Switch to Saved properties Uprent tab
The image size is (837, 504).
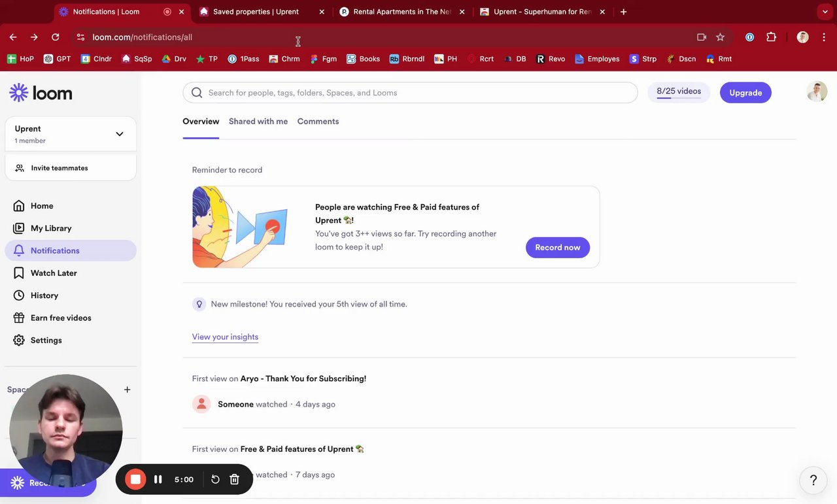(x=255, y=12)
